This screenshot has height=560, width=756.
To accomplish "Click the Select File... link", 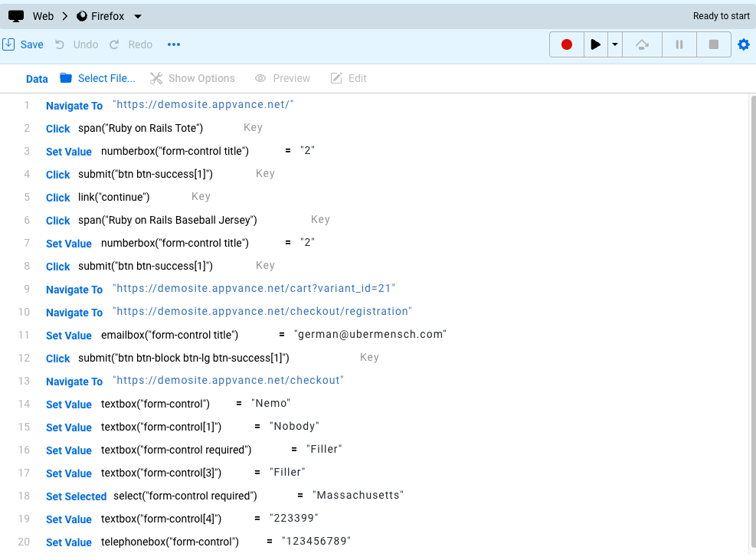I will [x=106, y=78].
